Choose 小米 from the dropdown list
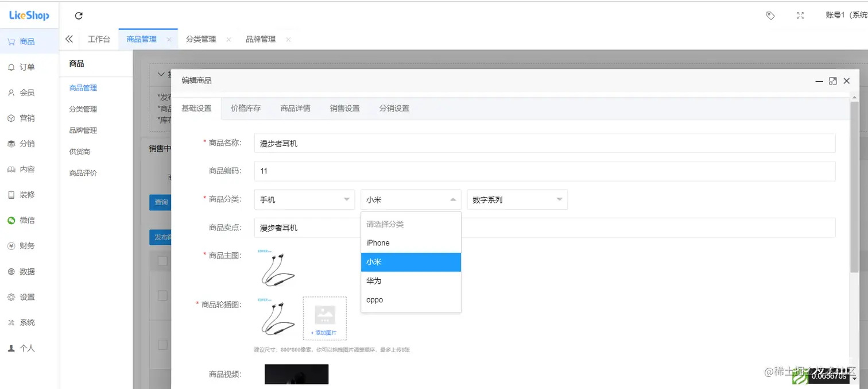868x389 pixels. 411,262
